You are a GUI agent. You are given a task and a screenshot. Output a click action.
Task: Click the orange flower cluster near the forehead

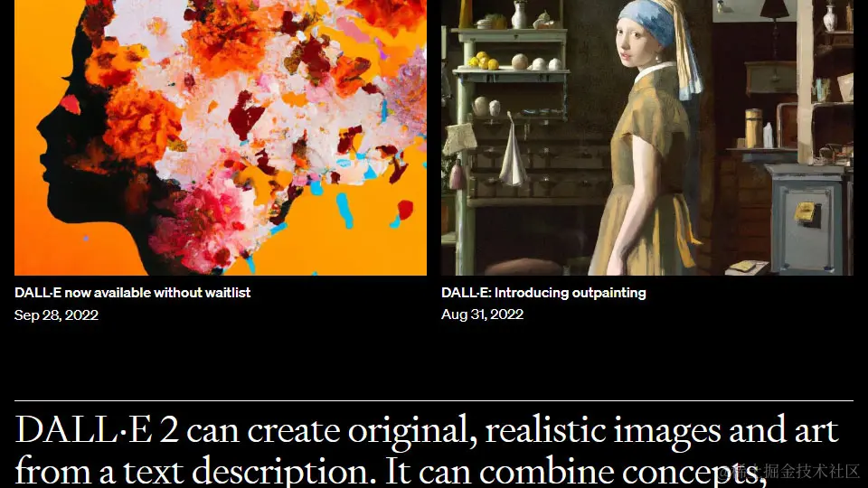tap(143, 125)
